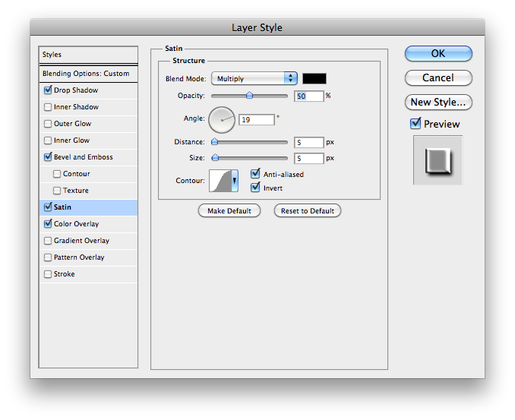The image size is (515, 420).
Task: Open the Blend Mode dropdown
Action: (254, 78)
